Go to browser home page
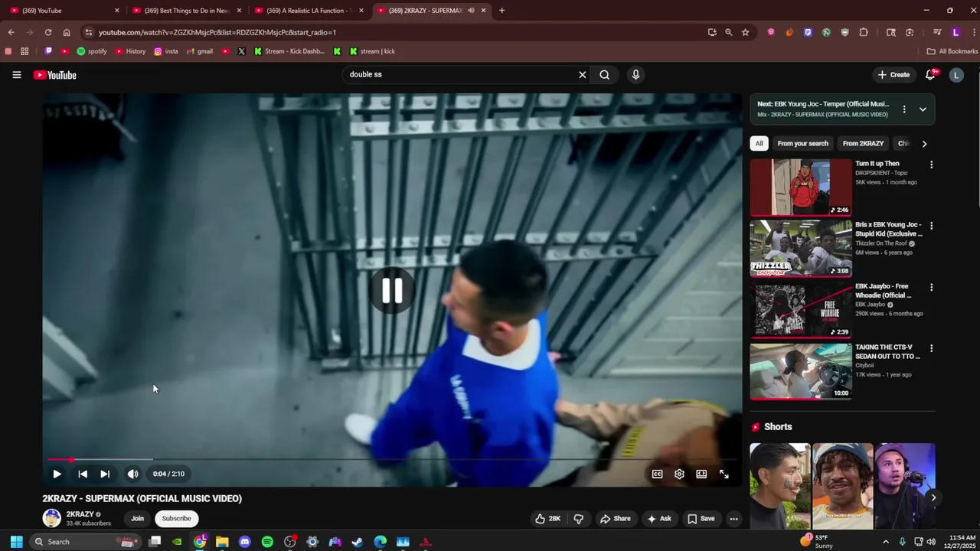Screen dimensions: 980x551 tap(67, 32)
